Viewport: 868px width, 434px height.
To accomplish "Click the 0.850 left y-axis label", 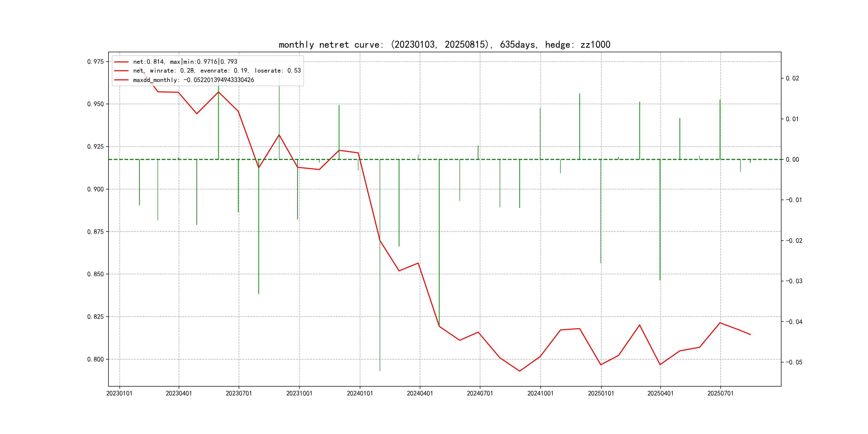I will (95, 274).
